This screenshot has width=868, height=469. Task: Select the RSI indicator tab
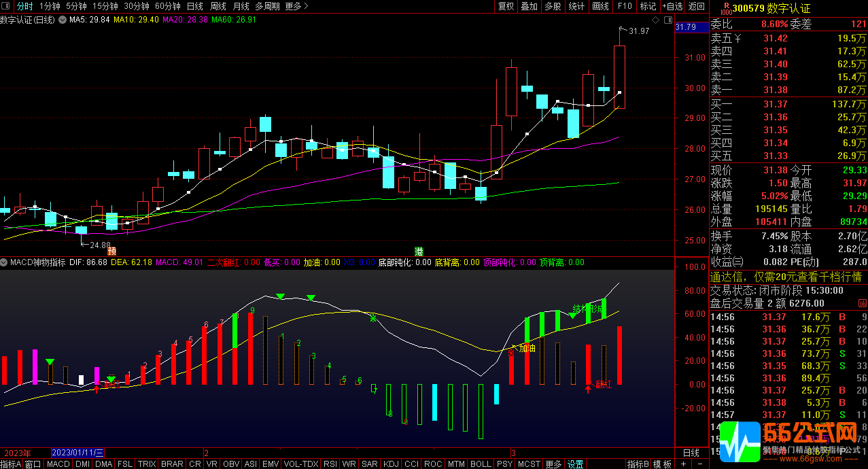[x=330, y=464]
